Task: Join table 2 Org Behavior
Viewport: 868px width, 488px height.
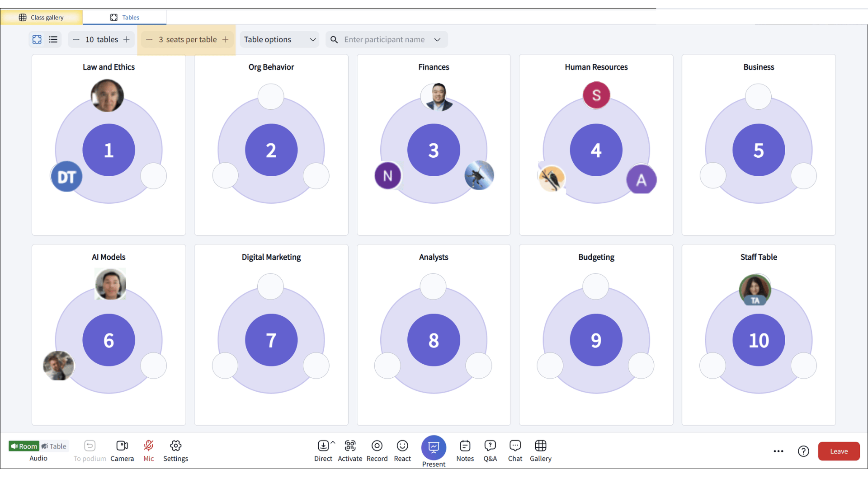Action: [x=271, y=150]
